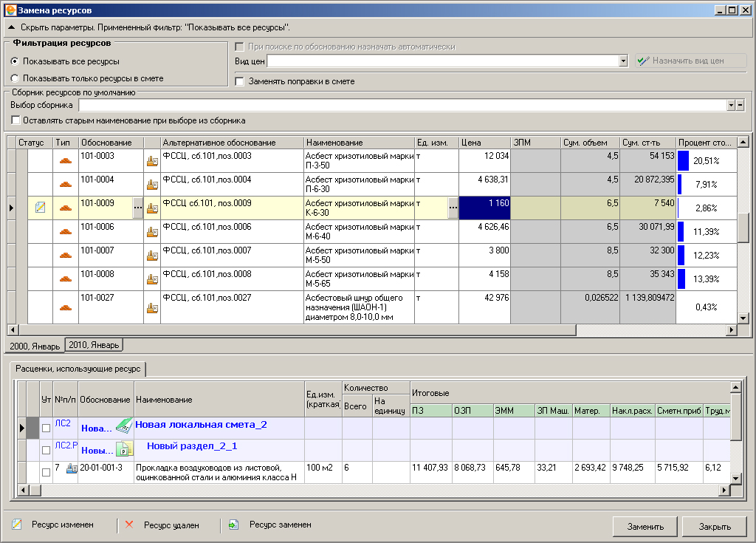Enable 'Заменять поправки в смете' checkbox
Screen dimensions: 756x543
239,81
